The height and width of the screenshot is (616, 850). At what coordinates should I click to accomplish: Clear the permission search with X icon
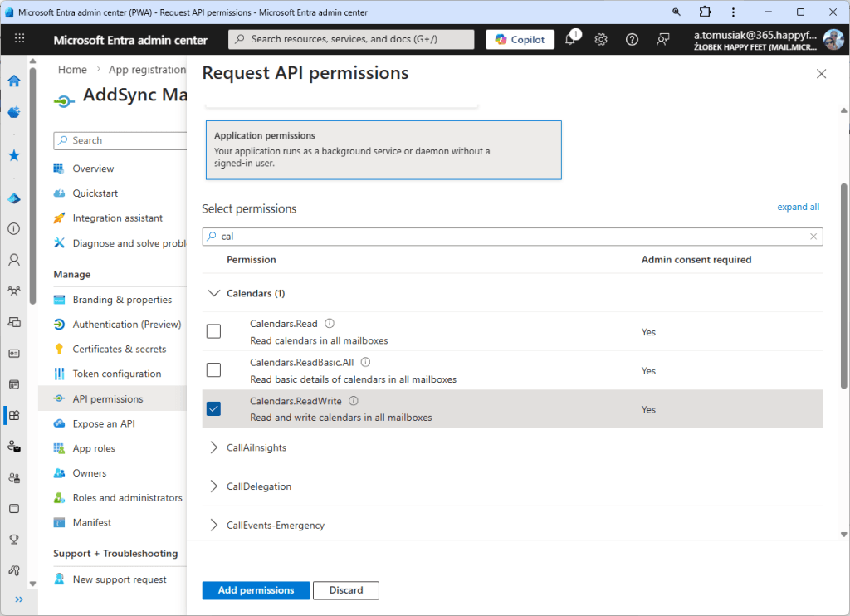click(813, 237)
